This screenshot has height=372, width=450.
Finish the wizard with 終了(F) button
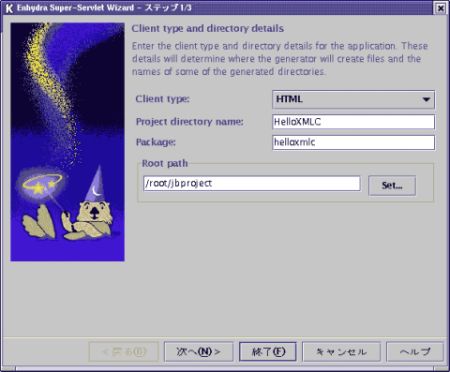(268, 352)
